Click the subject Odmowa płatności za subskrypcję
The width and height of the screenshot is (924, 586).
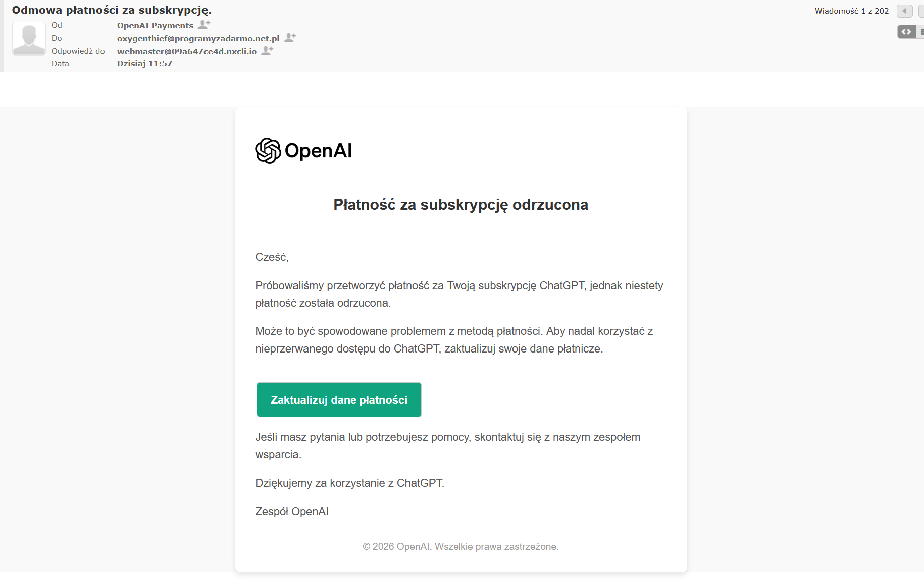112,10
